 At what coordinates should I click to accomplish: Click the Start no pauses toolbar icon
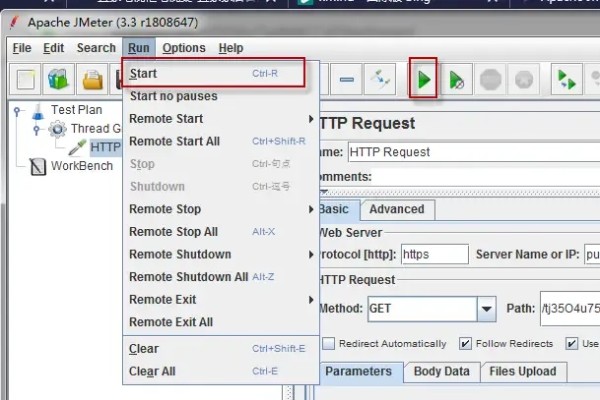click(456, 80)
